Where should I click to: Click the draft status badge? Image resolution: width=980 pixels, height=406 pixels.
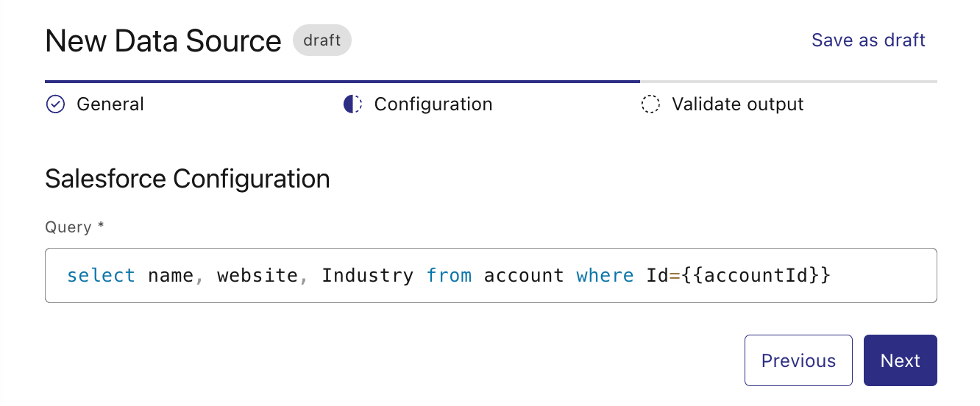[322, 40]
